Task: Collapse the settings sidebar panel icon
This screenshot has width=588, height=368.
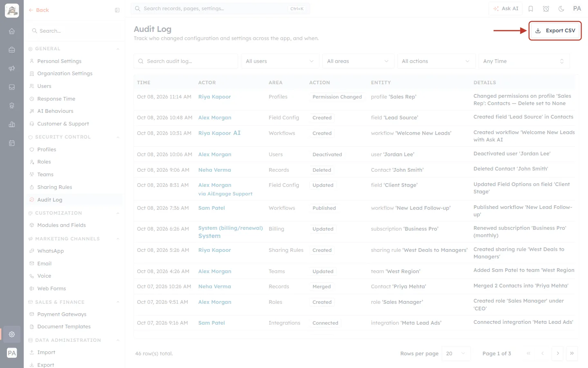Action: click(x=117, y=10)
